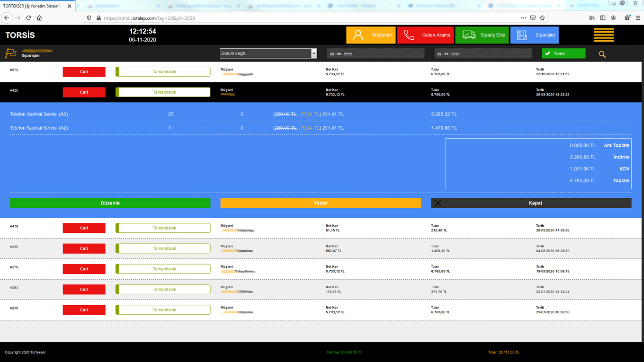Open the blue Siparişler orders button
This screenshot has height=362, width=644.
534,35
